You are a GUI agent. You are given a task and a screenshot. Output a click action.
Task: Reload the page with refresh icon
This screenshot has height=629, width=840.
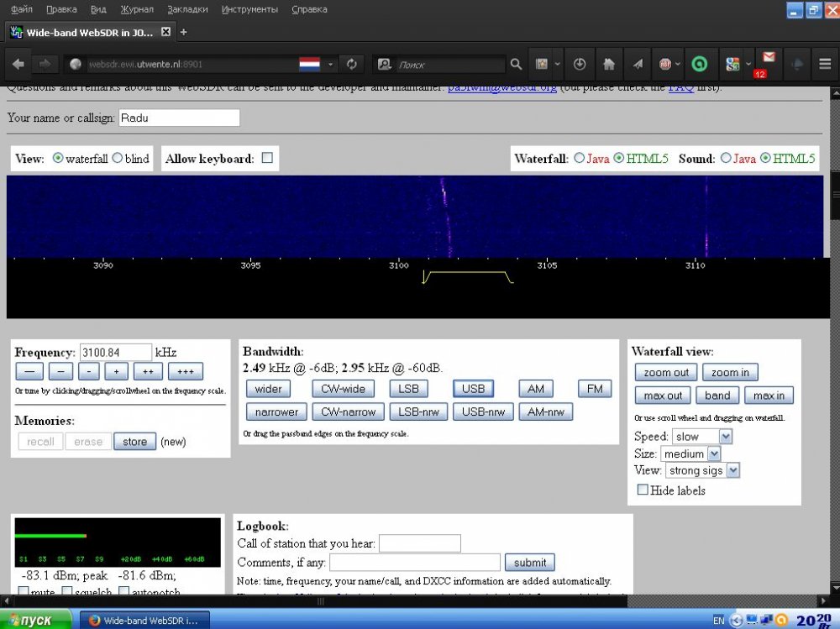[x=352, y=64]
